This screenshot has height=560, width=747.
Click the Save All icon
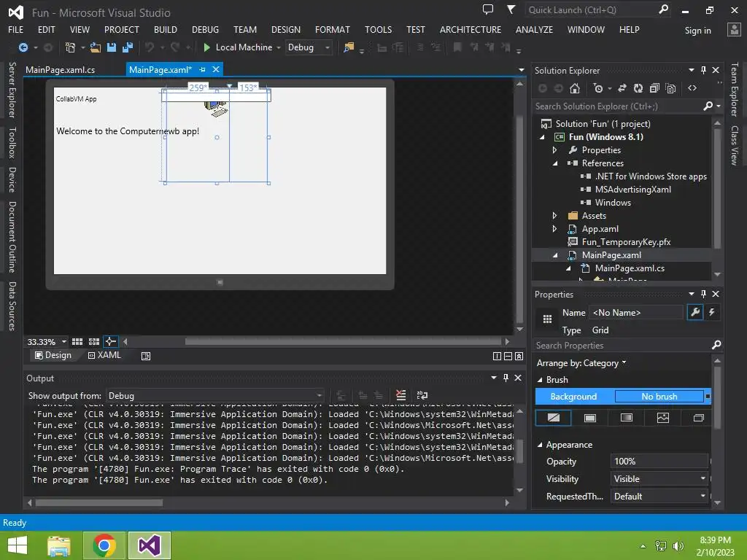[x=128, y=47]
